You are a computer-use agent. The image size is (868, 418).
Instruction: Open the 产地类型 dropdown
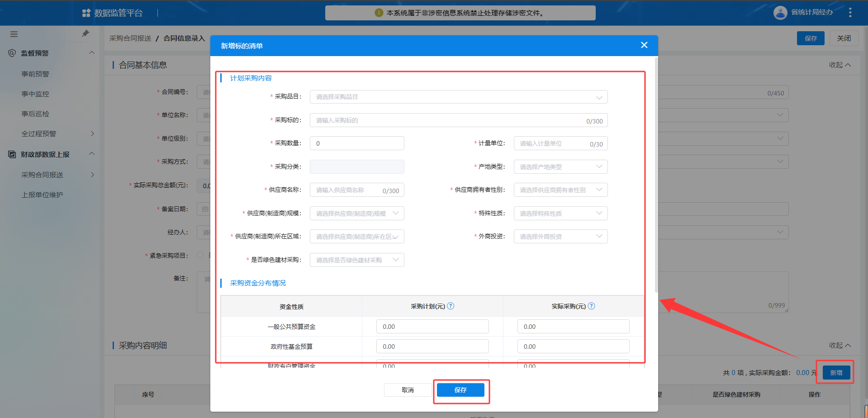(560, 167)
